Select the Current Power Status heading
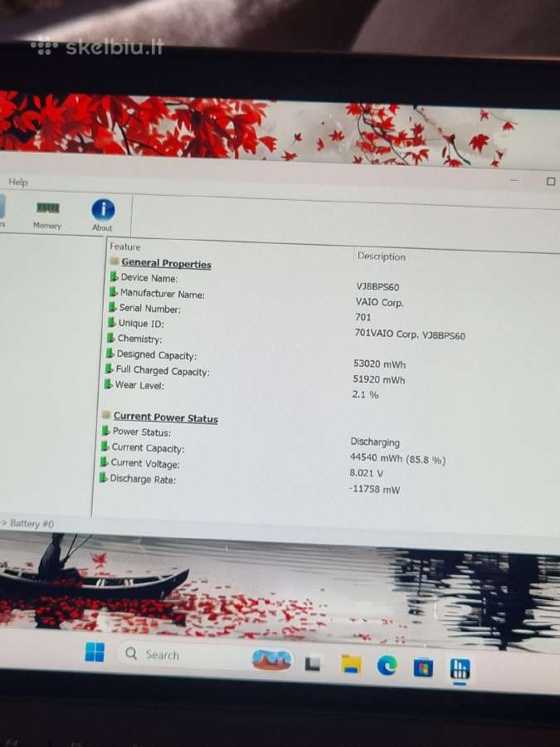 point(165,417)
